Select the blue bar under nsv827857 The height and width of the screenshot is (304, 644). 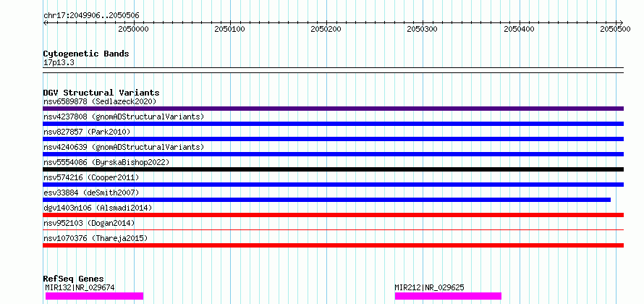point(333,139)
